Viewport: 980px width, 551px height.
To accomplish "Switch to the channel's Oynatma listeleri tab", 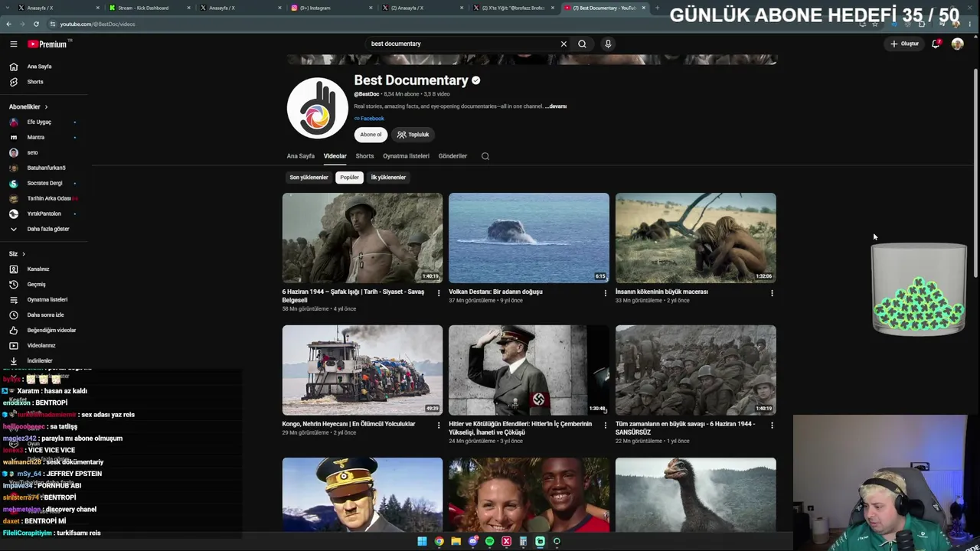I will click(406, 156).
